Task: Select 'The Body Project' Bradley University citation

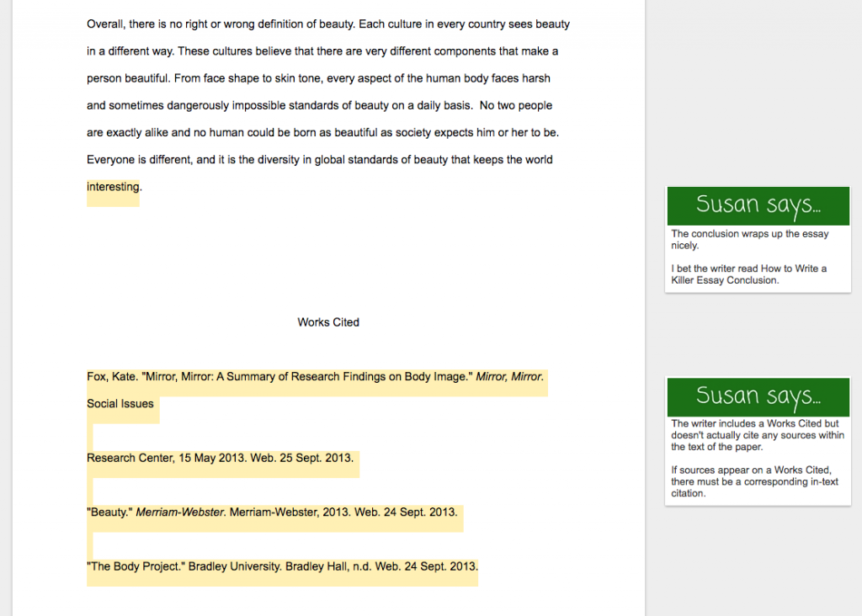Action: point(281,566)
